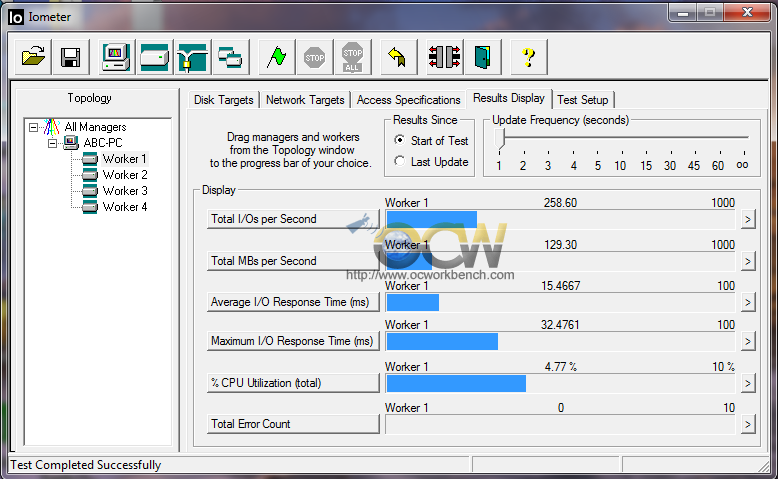
Task: Start a new disk worker icon
Action: coord(154,57)
